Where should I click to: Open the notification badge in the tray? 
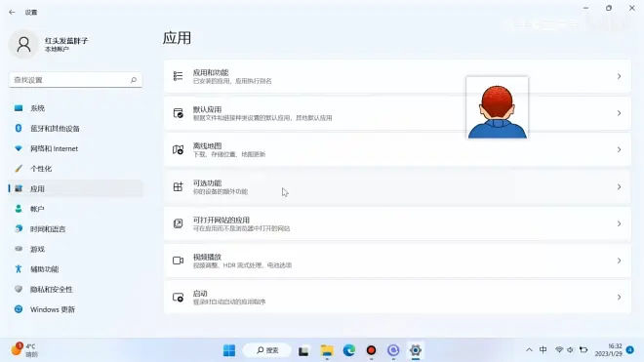coord(630,350)
